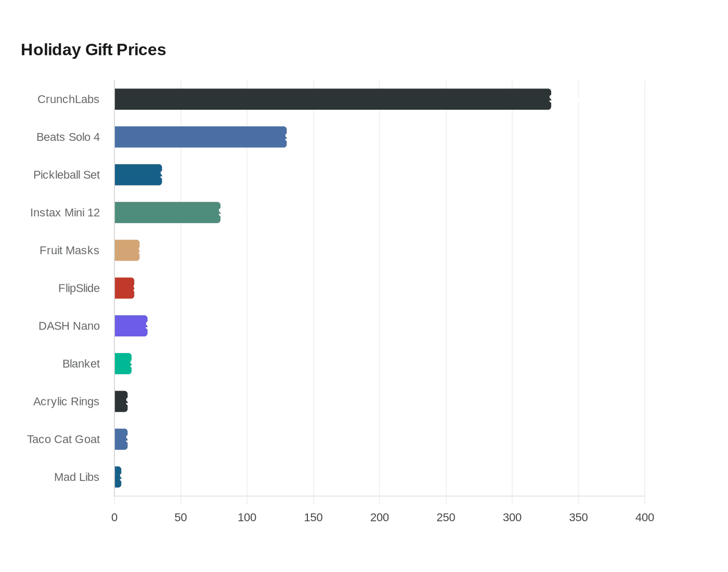Image resolution: width=728 pixels, height=572 pixels.
Task: Click the 400 x-axis tick label
Action: (645, 517)
